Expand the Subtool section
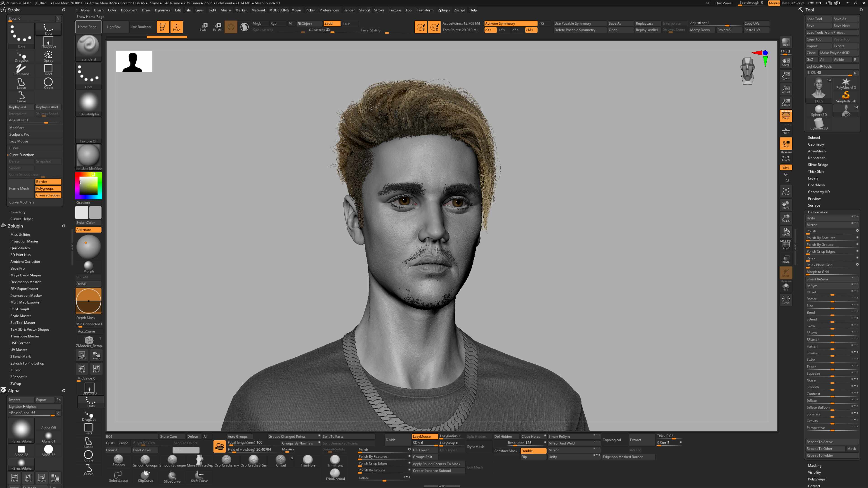 (x=814, y=137)
